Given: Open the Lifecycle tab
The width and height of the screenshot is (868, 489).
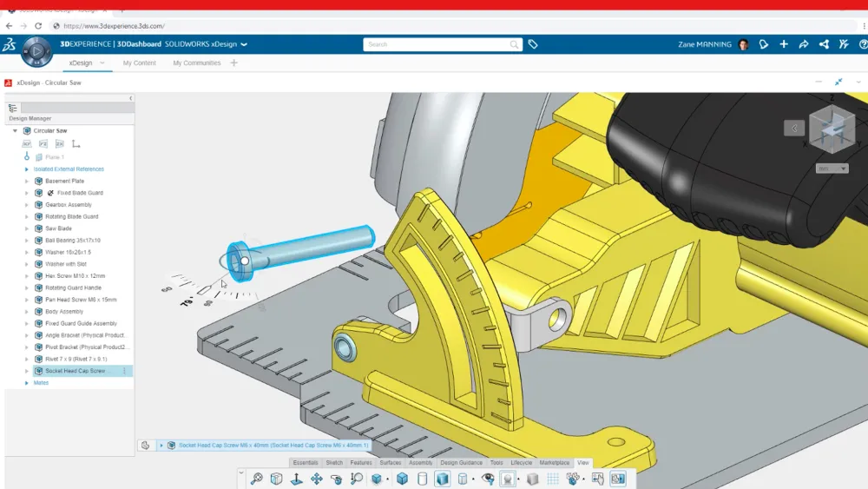Looking at the screenshot, I should 521,462.
